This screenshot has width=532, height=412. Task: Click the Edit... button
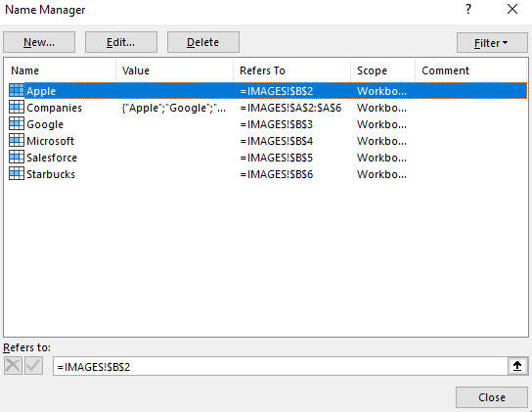121,42
